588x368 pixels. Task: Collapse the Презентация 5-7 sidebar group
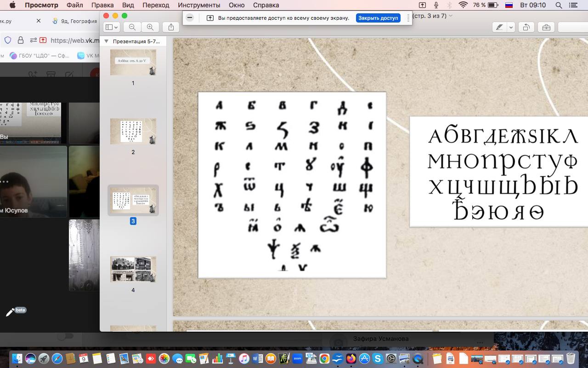pyautogui.click(x=107, y=41)
